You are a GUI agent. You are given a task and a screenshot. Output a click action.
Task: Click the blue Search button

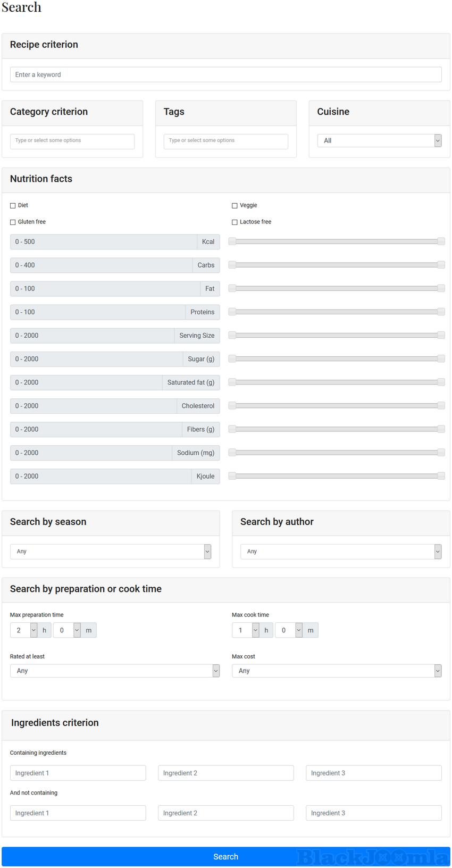coord(226,856)
